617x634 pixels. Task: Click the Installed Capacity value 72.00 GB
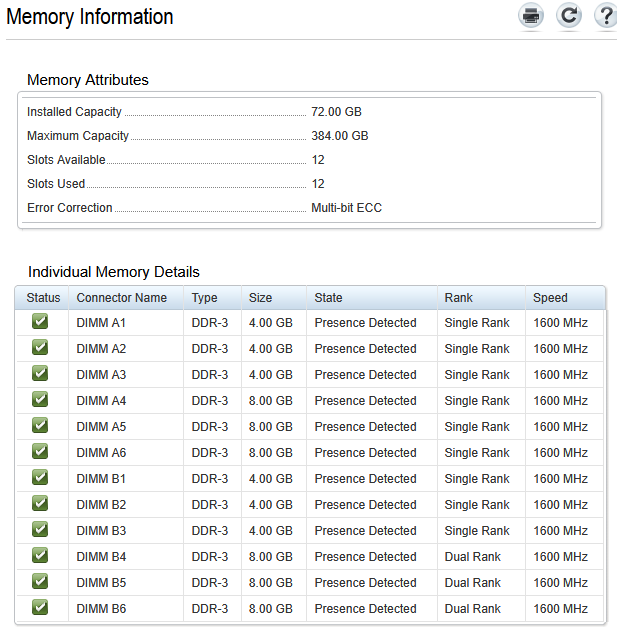336,112
